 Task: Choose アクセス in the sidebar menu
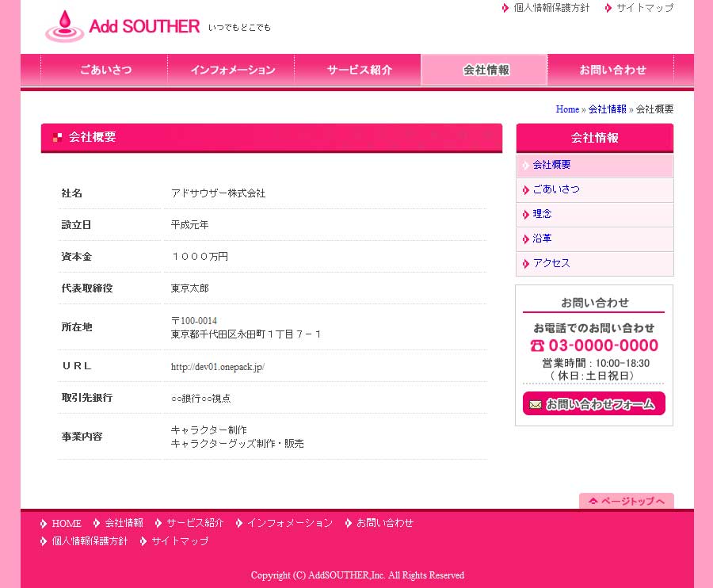point(551,263)
